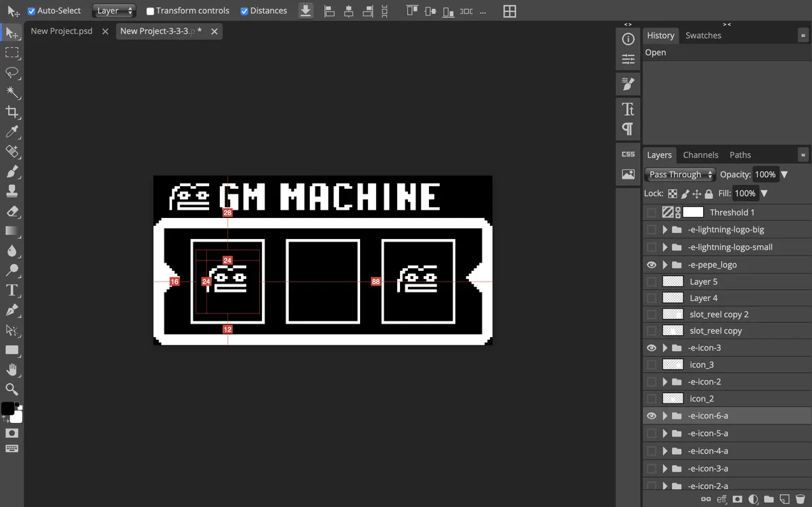Viewport: 812px width, 507px height.
Task: Select the History tab
Action: coord(660,36)
